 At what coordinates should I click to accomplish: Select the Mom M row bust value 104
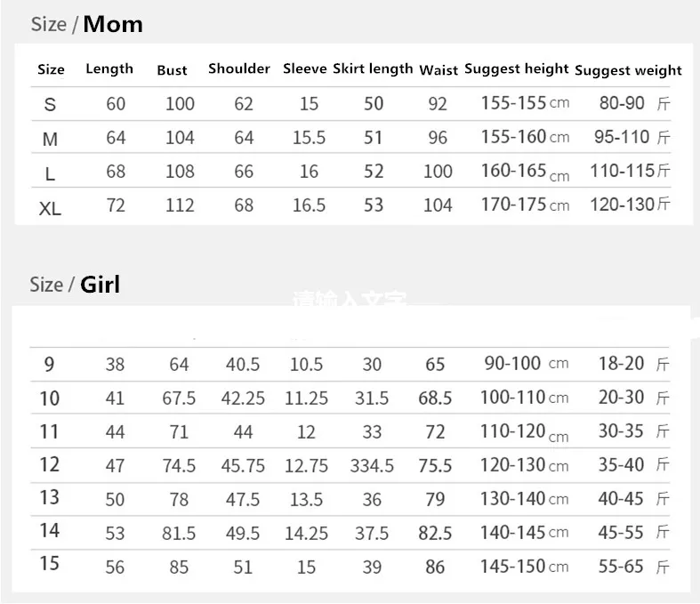click(180, 138)
